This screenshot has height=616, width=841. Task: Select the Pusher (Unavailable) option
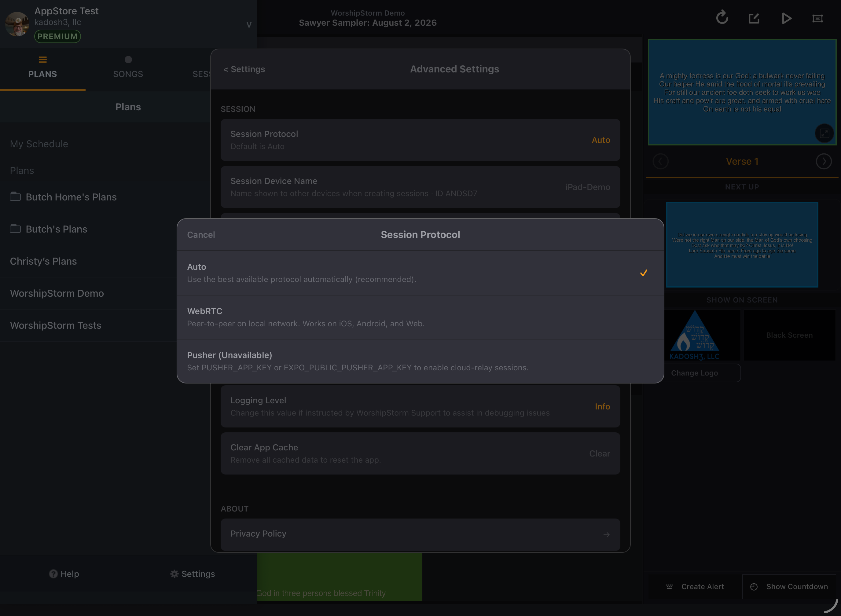coord(420,361)
